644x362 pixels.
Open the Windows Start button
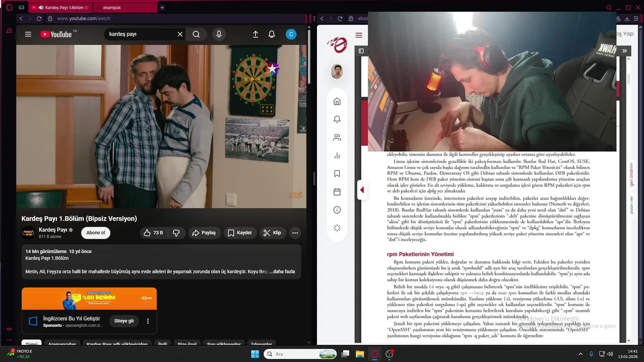pos(255,354)
